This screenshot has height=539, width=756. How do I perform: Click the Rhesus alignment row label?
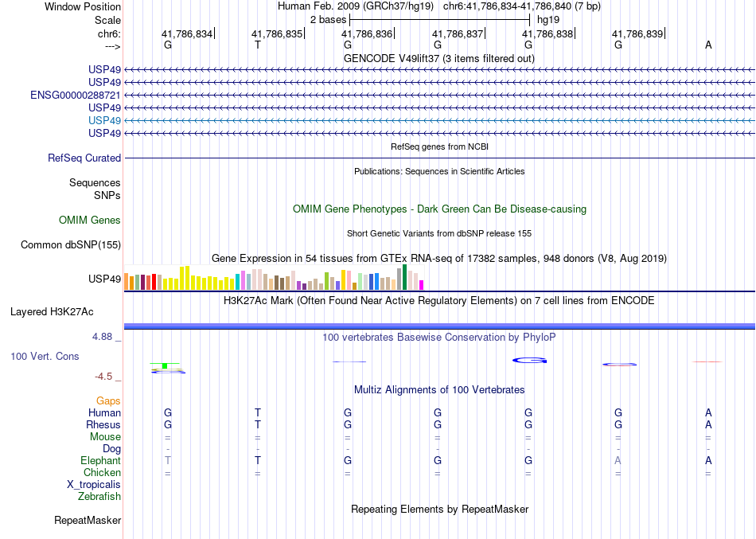coord(103,424)
